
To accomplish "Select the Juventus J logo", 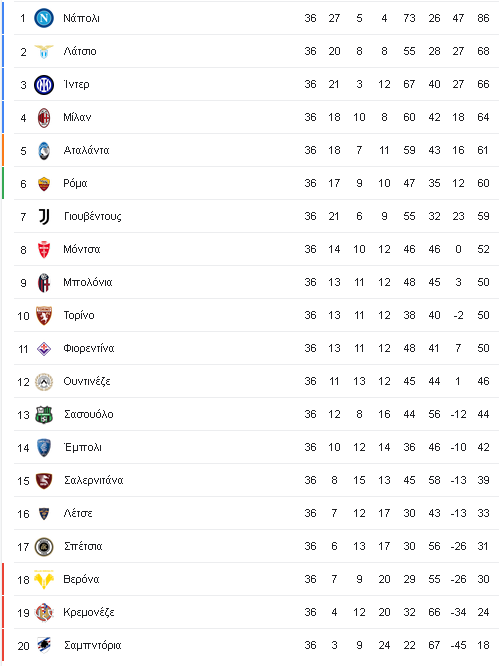I will (x=44, y=217).
